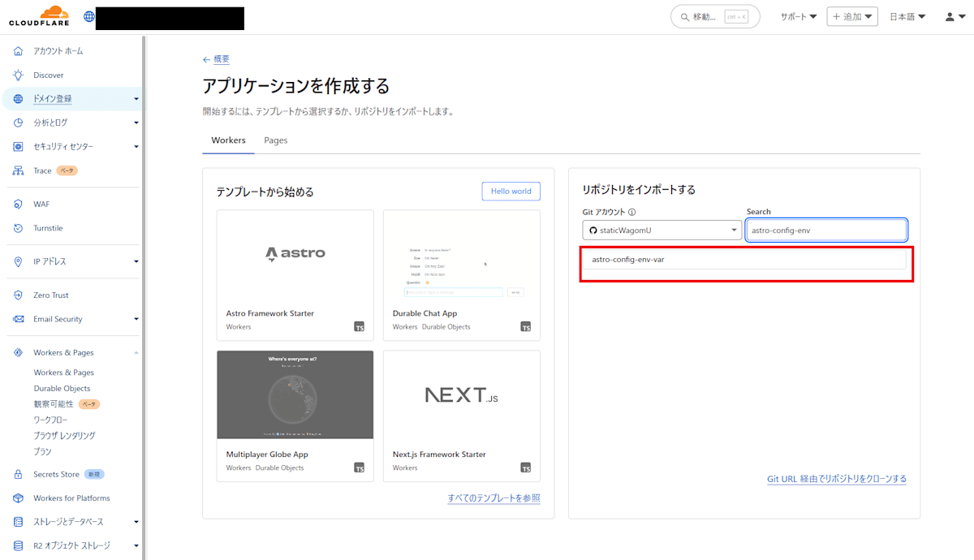Open the 日本語 language dropdown
The height and width of the screenshot is (560, 974).
tap(907, 16)
